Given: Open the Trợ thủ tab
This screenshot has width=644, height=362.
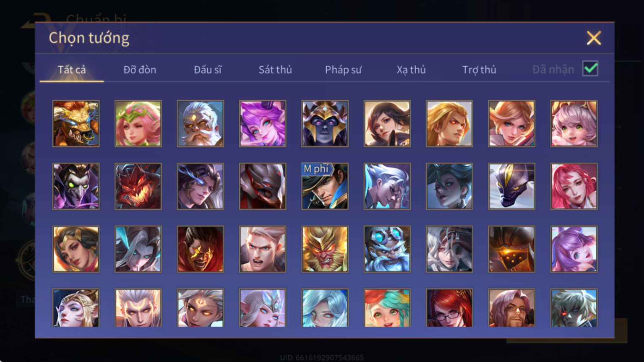Looking at the screenshot, I should click(479, 70).
